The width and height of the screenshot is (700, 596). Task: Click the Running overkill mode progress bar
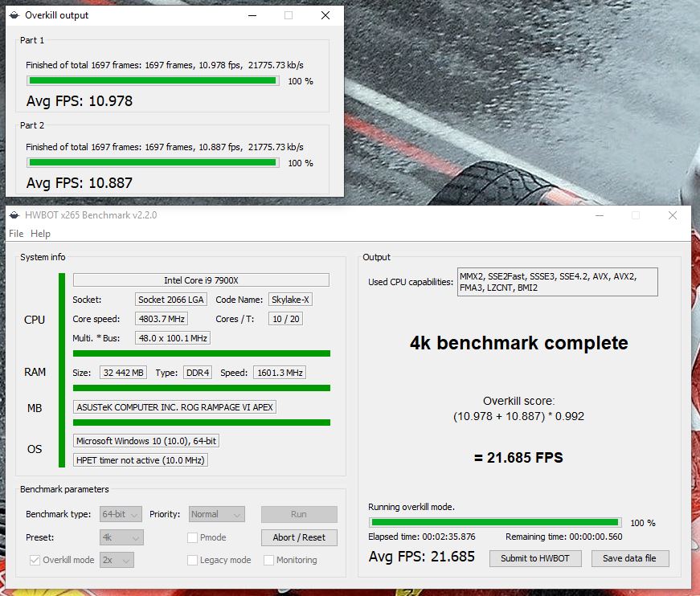coord(495,522)
